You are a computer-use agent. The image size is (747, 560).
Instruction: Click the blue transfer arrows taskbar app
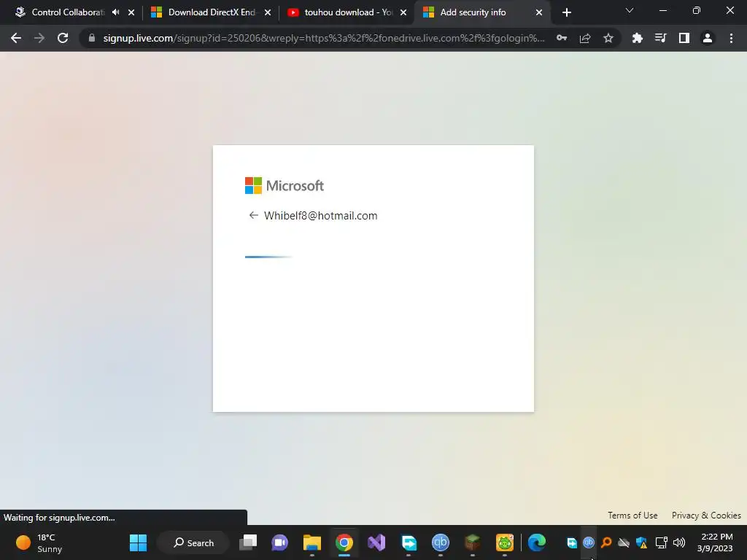click(409, 542)
